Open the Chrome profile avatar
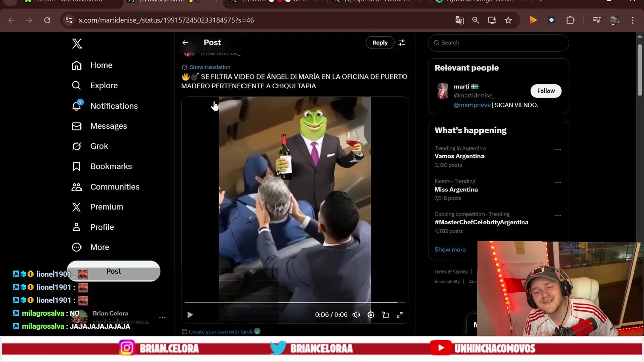The height and width of the screenshot is (362, 644). 614,20
